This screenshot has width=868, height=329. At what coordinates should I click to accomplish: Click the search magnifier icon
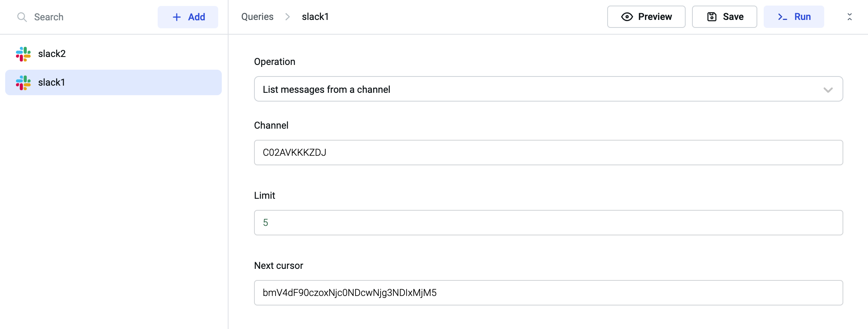(22, 17)
